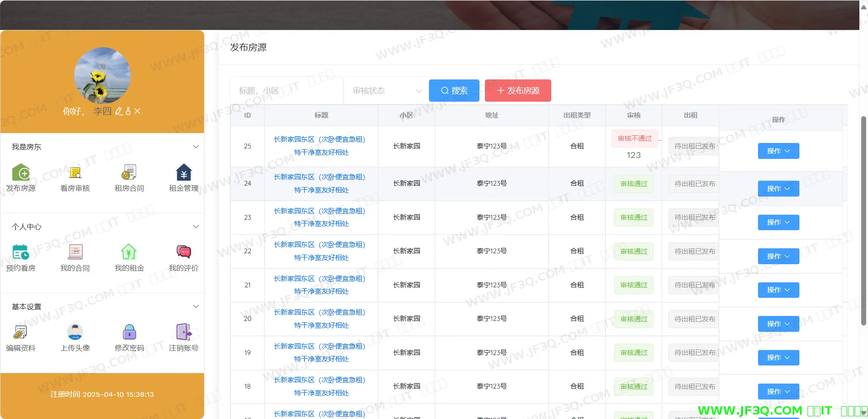
Task: Click the user profile avatar photo
Action: point(102,75)
